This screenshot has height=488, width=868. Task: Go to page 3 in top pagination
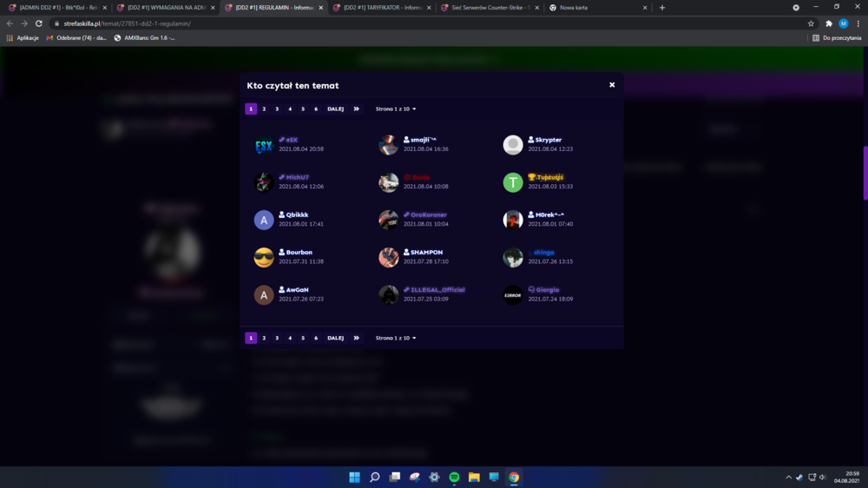coord(277,109)
